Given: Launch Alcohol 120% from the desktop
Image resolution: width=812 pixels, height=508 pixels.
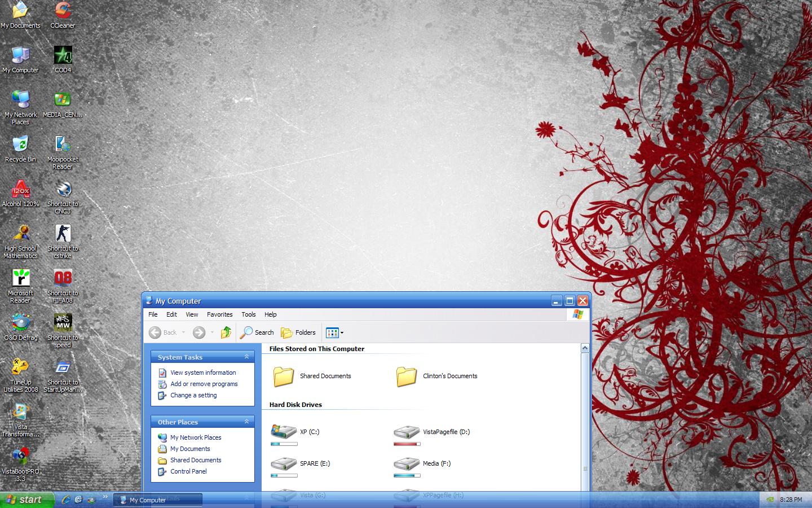Looking at the screenshot, I should point(20,189).
